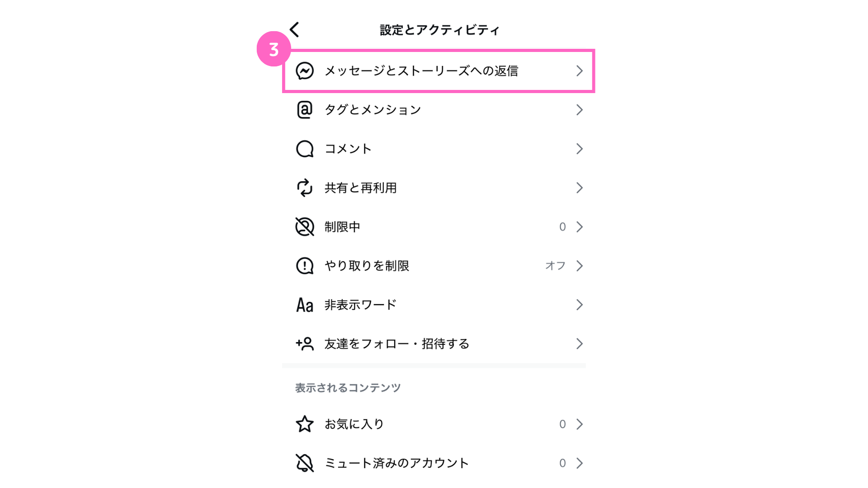This screenshot has height=488, width=868.
Task: Go back using the top-left arrow
Action: tap(294, 30)
